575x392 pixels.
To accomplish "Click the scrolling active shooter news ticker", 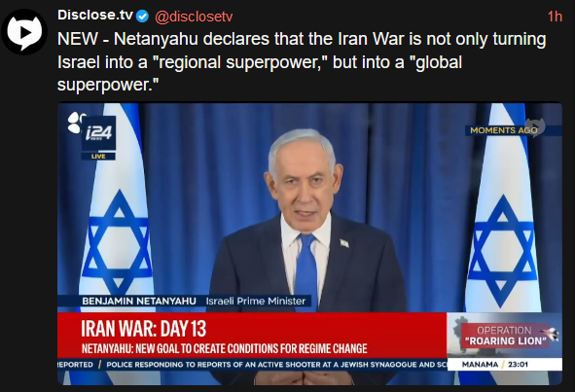I will pos(252,365).
